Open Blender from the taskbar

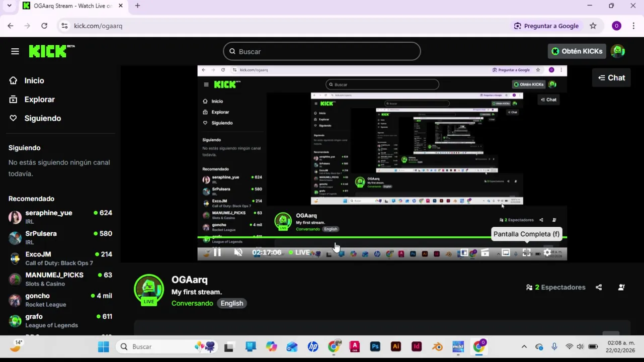coord(438,346)
